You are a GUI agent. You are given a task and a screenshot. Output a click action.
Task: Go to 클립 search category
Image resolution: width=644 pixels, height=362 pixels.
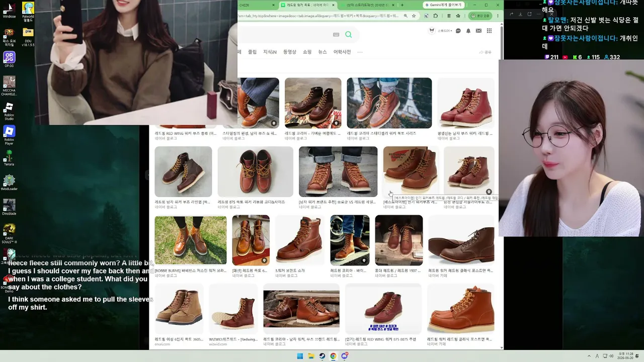pos(252,52)
